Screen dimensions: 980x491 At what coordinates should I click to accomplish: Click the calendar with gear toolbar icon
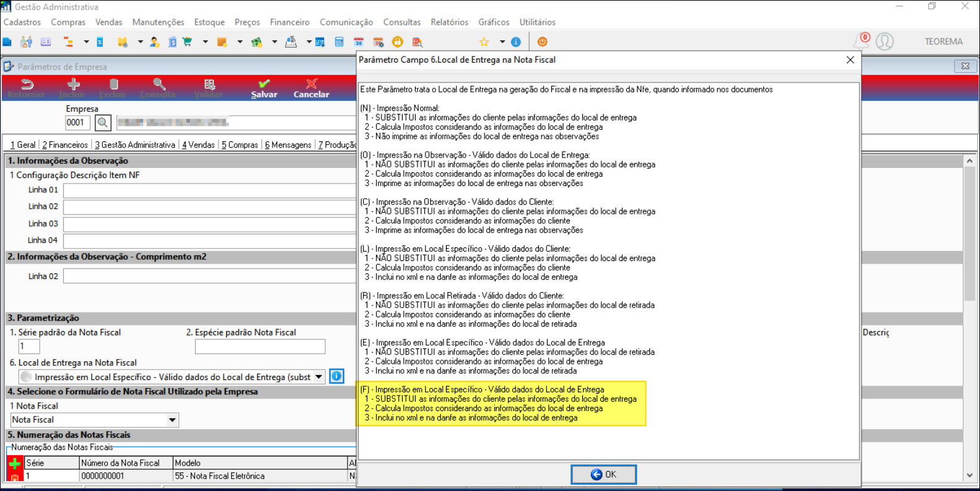378,42
